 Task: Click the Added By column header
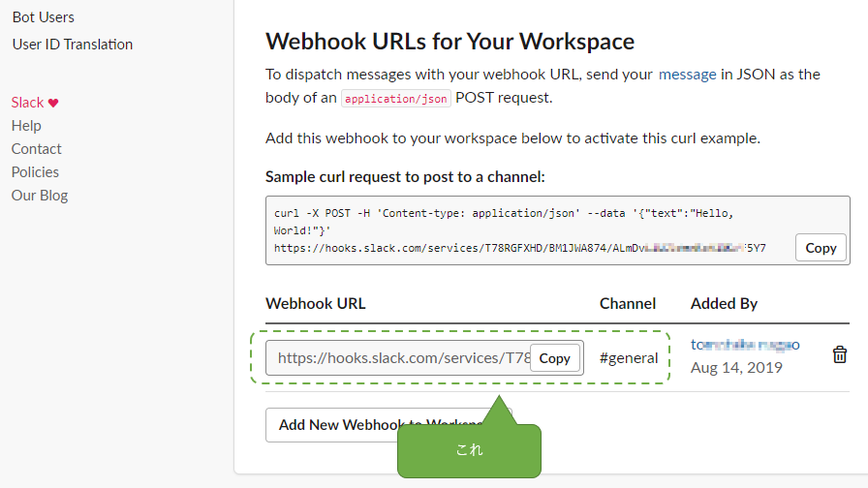pos(724,304)
